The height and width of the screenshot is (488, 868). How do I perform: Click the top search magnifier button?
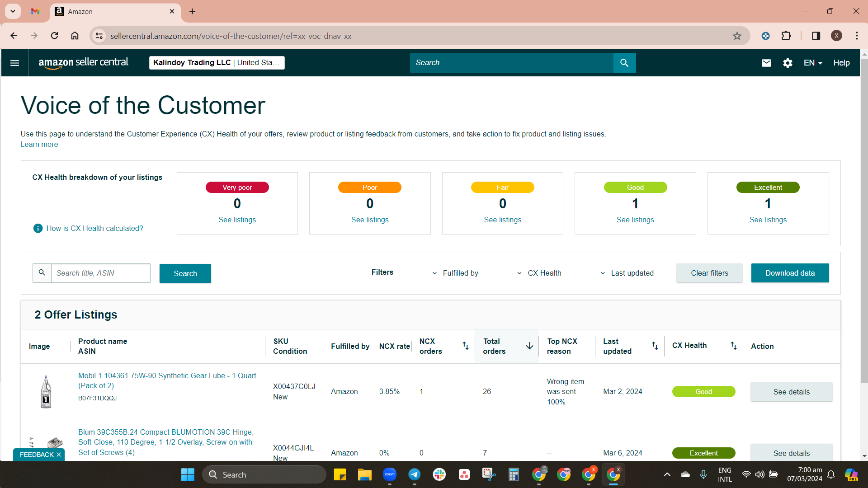[624, 63]
